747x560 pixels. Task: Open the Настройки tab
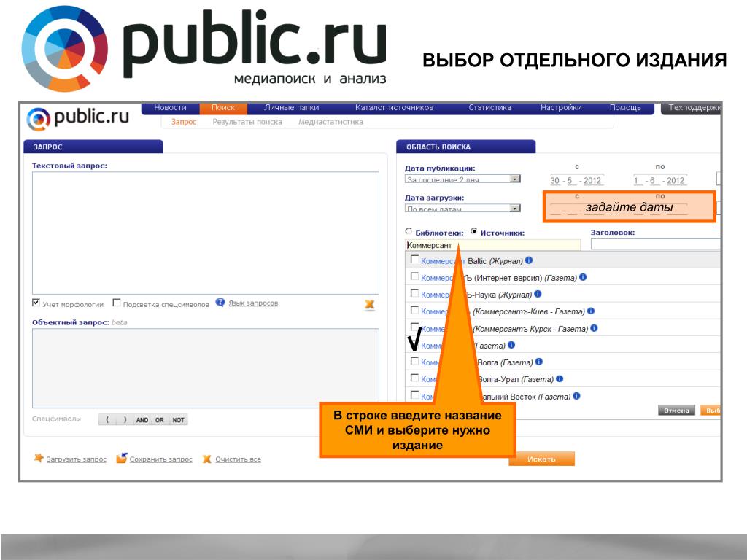pos(561,108)
